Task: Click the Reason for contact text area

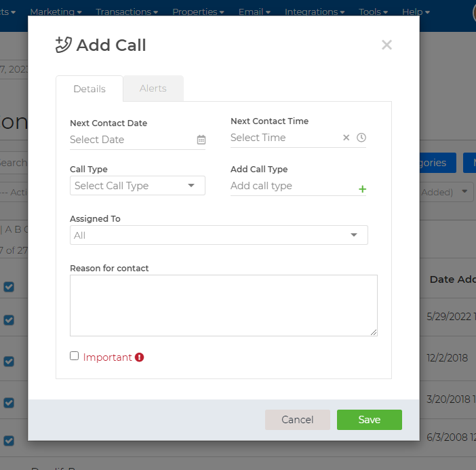Action: pyautogui.click(x=224, y=305)
